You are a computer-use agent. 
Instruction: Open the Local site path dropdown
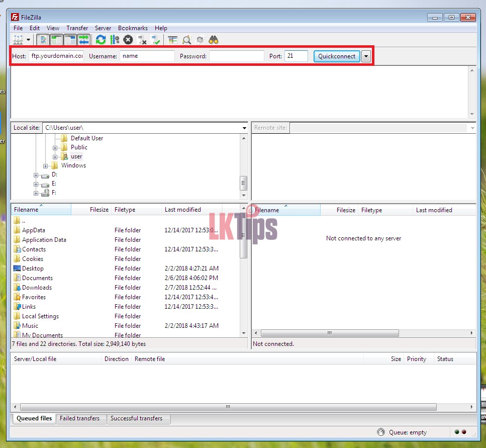244,128
